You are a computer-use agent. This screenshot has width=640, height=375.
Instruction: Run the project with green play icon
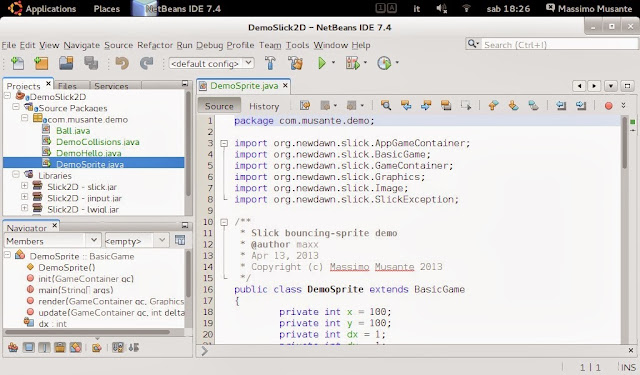[322, 63]
